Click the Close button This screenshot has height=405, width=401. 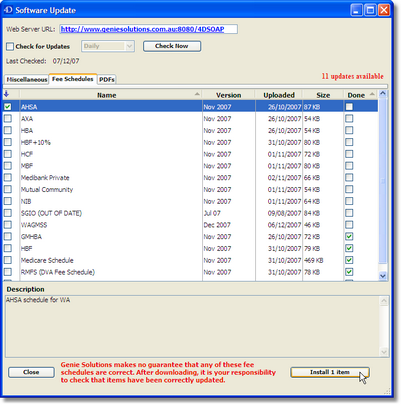click(x=31, y=372)
